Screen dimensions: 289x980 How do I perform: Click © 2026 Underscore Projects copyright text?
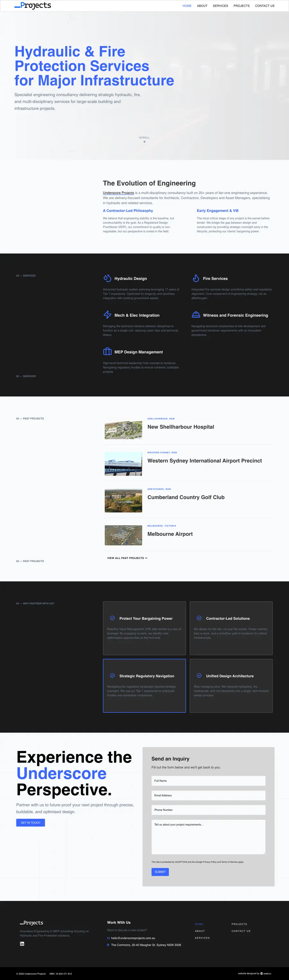pyautogui.click(x=31, y=974)
